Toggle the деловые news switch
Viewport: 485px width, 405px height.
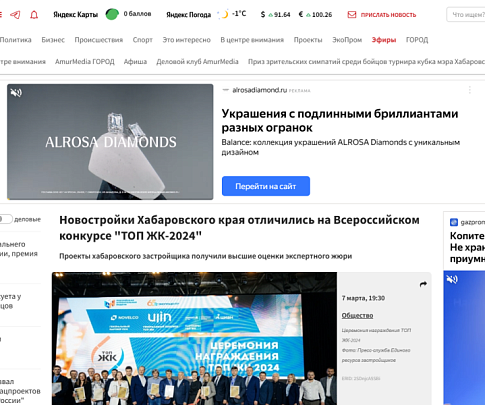point(6,219)
